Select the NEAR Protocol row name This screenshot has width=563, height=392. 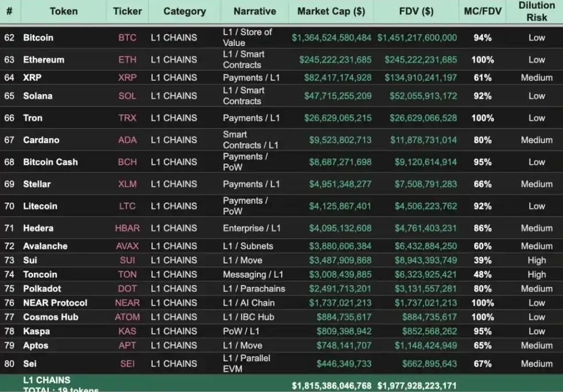click(x=55, y=303)
